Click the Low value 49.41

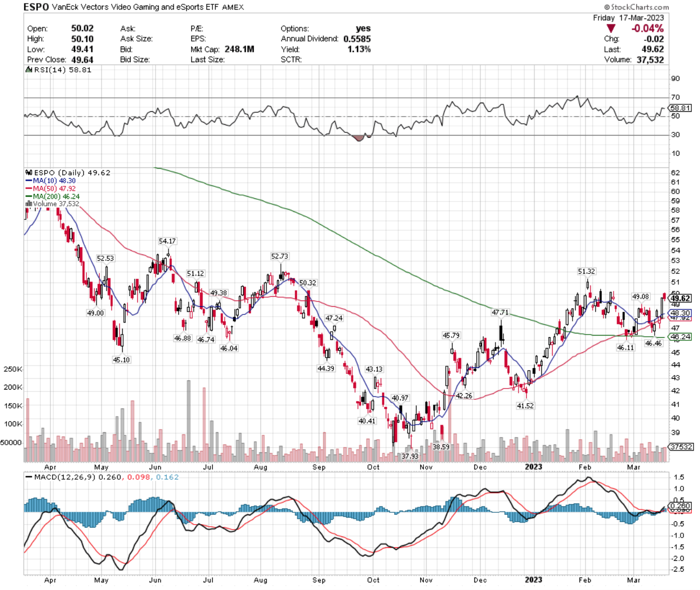tap(82, 49)
